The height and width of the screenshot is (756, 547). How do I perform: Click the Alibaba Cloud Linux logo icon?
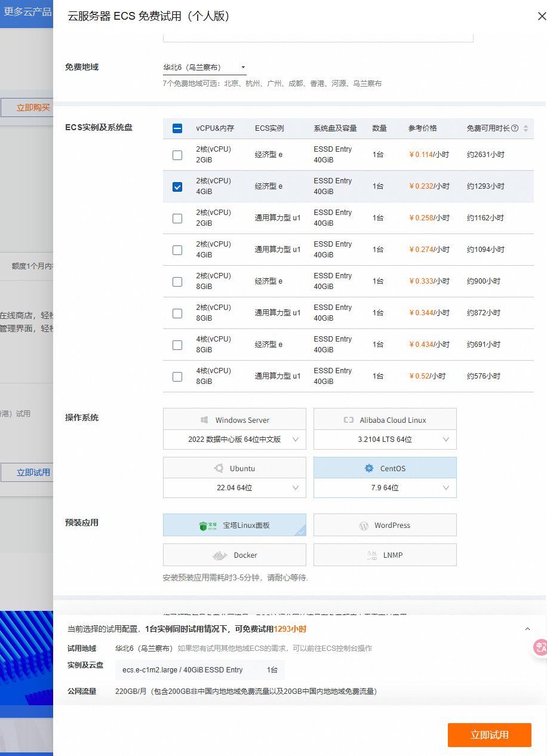point(349,420)
